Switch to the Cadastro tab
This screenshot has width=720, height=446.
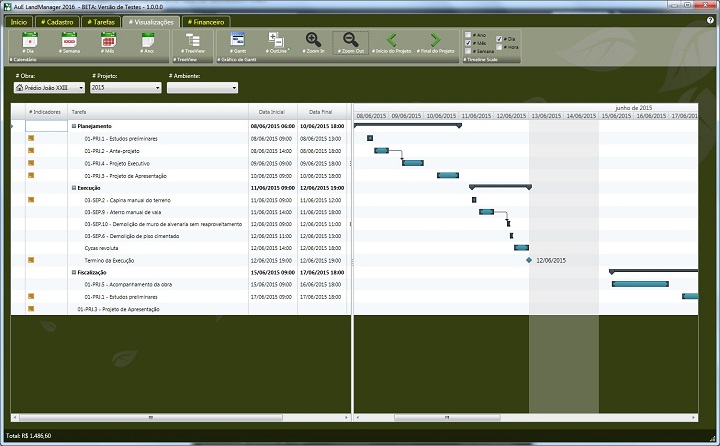pyautogui.click(x=58, y=21)
